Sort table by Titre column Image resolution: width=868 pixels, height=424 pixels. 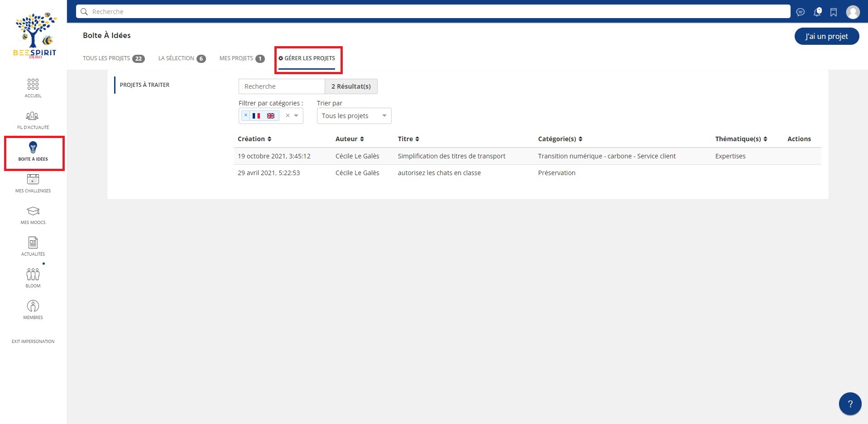point(408,139)
